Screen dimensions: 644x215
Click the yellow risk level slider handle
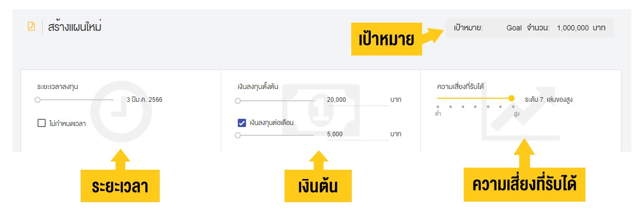pos(511,98)
